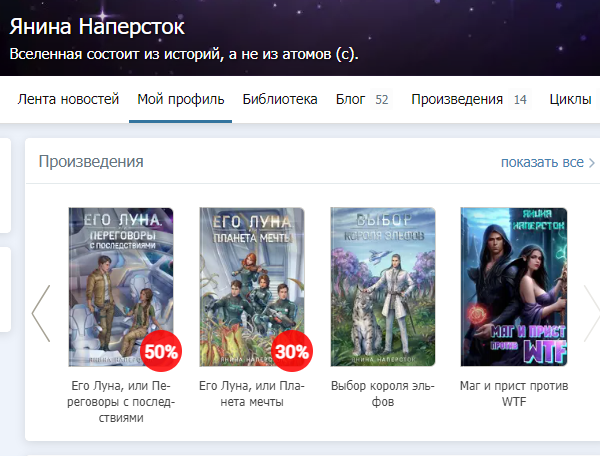Screen dimensions: 600x456
Task: Click the показать все link
Action: point(542,162)
